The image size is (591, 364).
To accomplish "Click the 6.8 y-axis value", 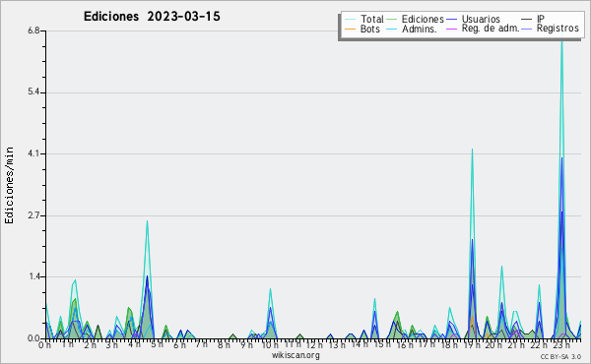I will (x=33, y=30).
